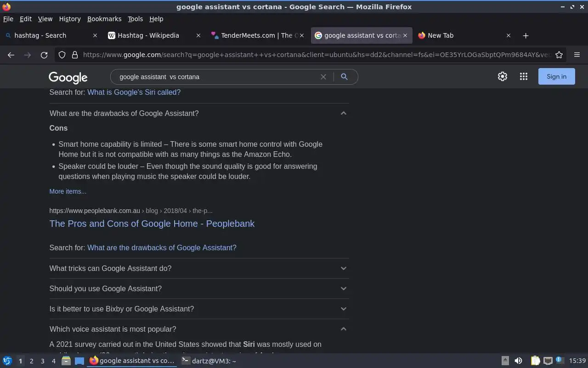Open the View menu
Viewport: 588px width, 368px height.
[x=45, y=19]
